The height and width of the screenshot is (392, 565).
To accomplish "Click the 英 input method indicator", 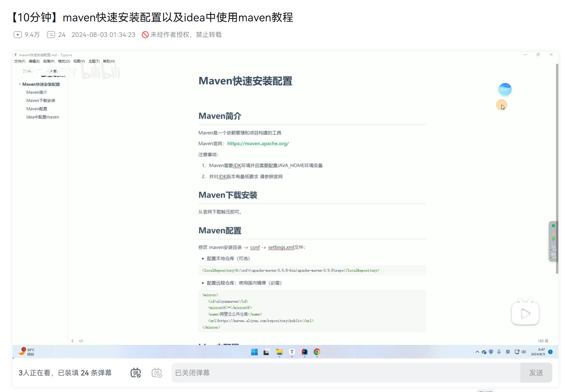I will point(508,352).
